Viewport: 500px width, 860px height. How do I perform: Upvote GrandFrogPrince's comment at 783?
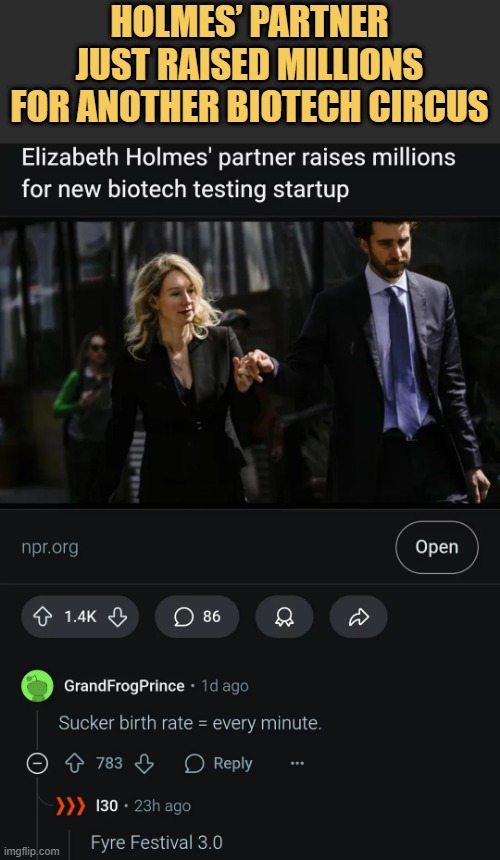point(75,763)
